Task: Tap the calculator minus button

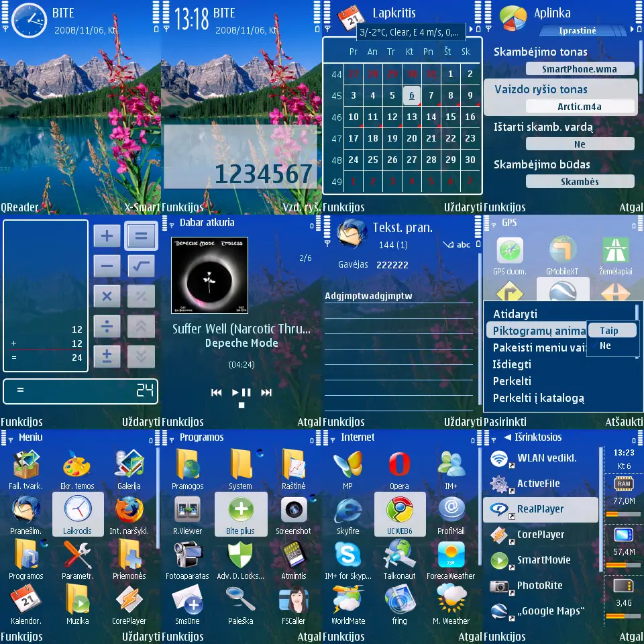Action: [x=107, y=266]
